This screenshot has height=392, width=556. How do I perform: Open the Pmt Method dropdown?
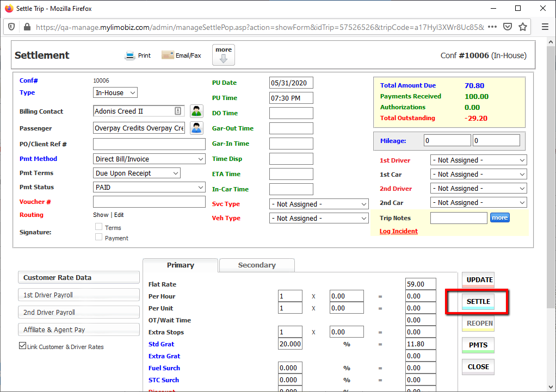click(x=149, y=159)
